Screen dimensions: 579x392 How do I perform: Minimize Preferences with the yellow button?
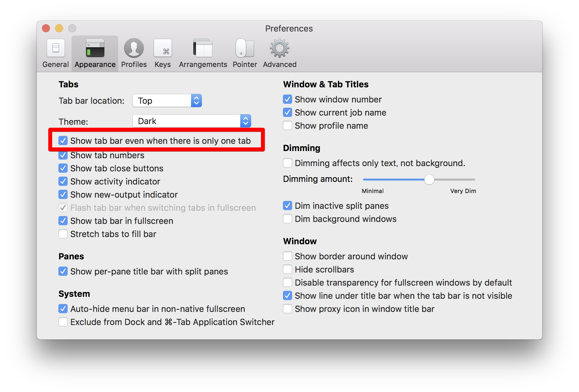pyautogui.click(x=59, y=28)
